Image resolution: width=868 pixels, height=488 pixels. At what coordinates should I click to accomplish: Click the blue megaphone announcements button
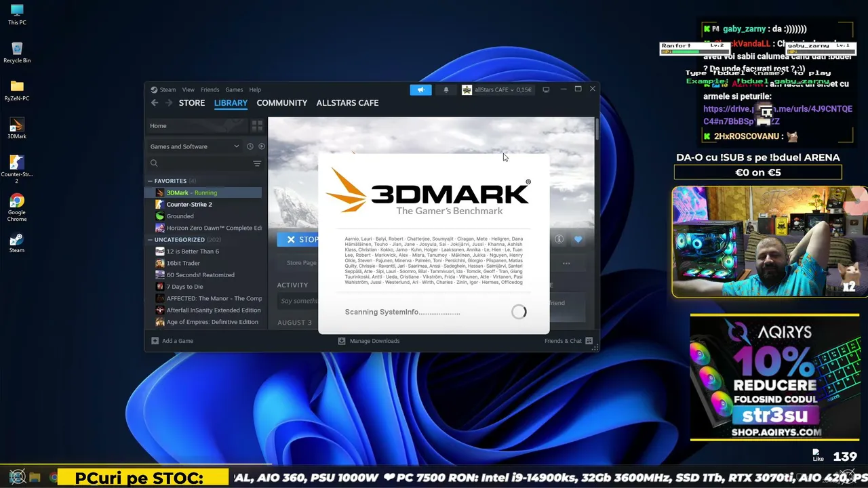[x=420, y=89]
